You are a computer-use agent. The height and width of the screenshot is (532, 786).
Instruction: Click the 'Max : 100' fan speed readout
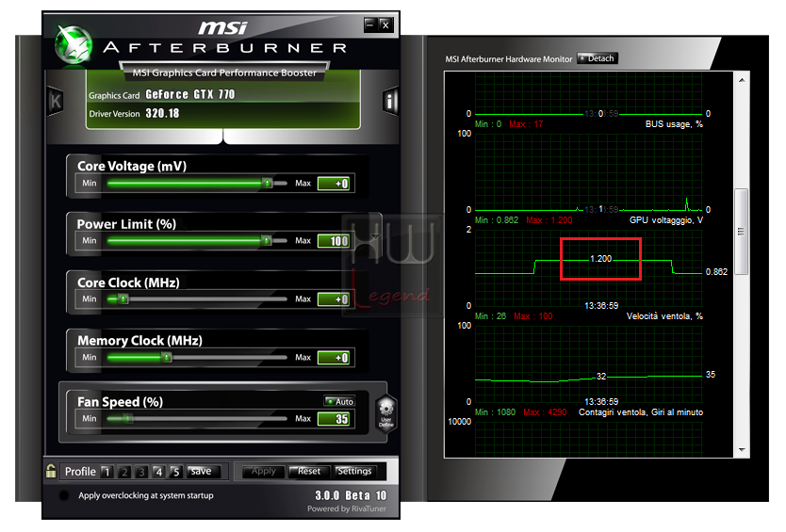click(532, 316)
